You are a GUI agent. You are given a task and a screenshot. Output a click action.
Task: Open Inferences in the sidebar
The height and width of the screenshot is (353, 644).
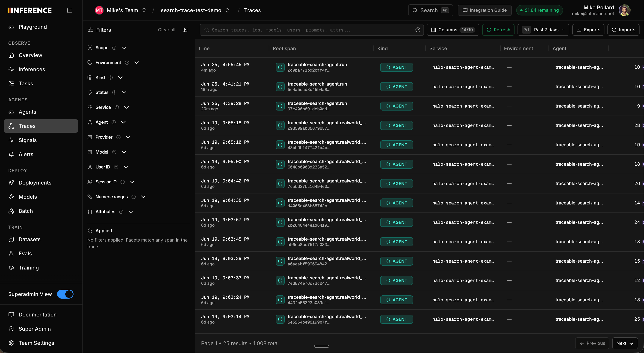(x=41, y=69)
